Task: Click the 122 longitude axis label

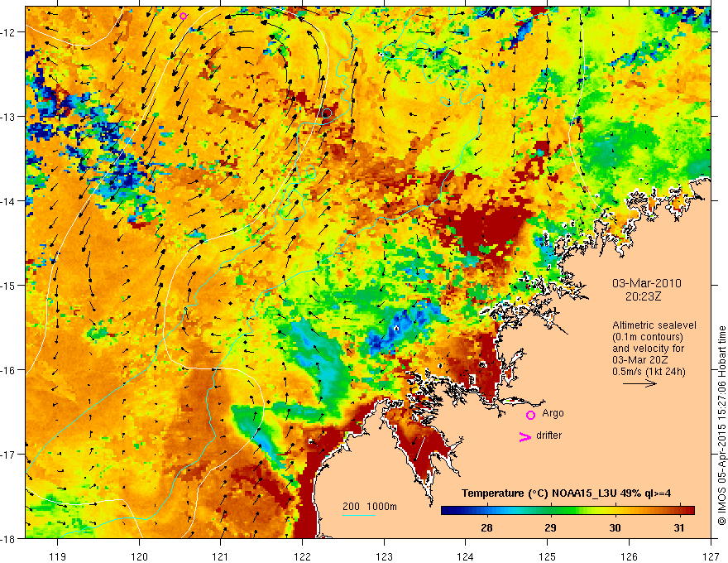Action: [302, 556]
